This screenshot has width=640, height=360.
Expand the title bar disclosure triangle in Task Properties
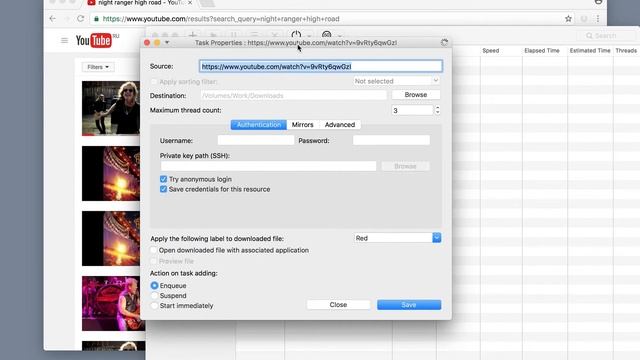(x=167, y=42)
